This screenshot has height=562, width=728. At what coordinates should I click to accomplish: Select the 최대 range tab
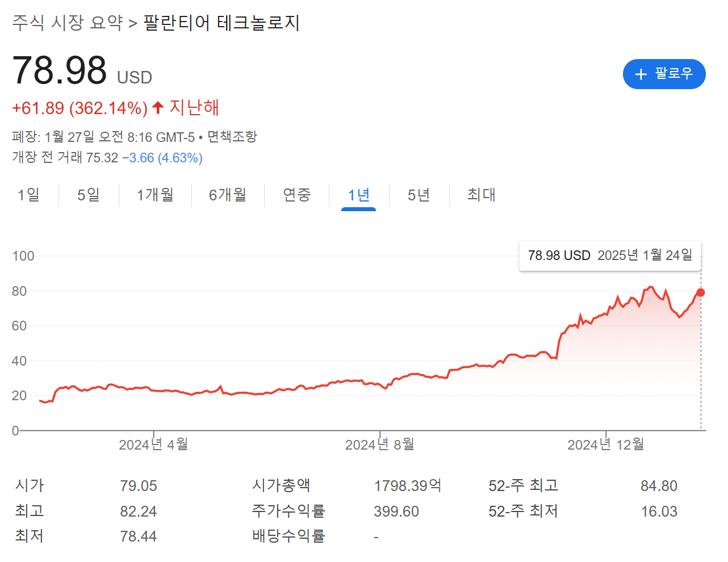click(x=481, y=195)
